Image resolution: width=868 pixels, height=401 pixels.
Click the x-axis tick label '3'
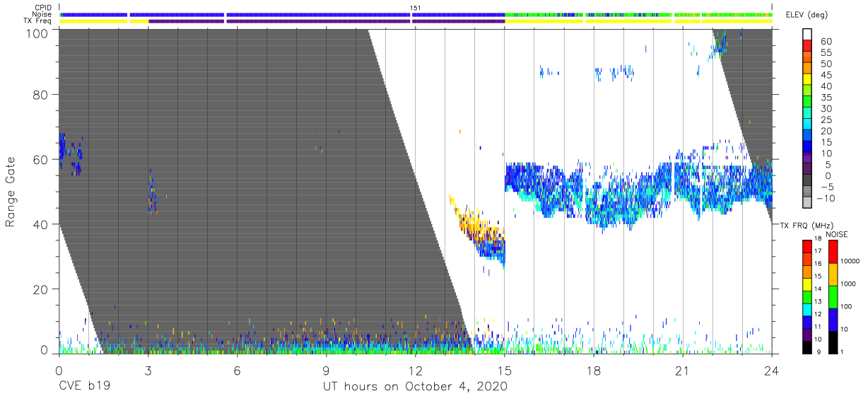coord(148,370)
